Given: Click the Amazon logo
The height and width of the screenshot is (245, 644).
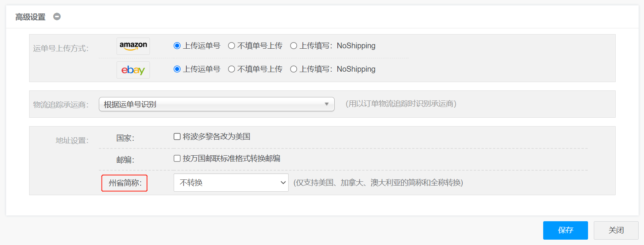Looking at the screenshot, I should (133, 46).
